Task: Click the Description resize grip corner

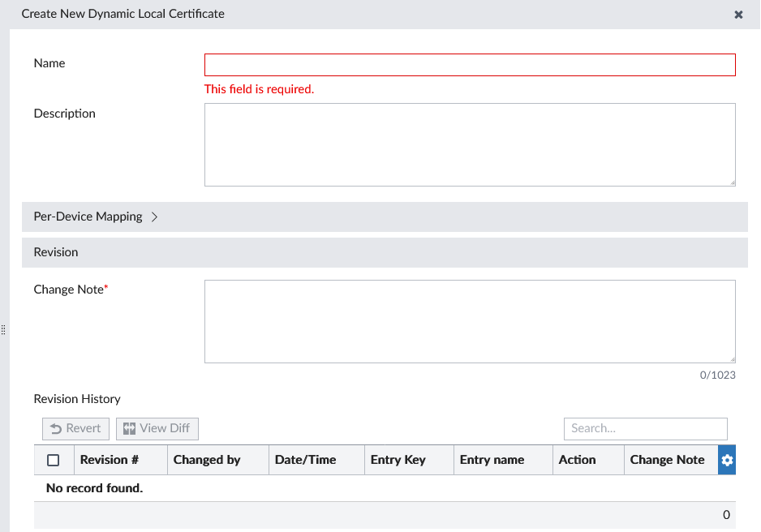Action: (733, 182)
